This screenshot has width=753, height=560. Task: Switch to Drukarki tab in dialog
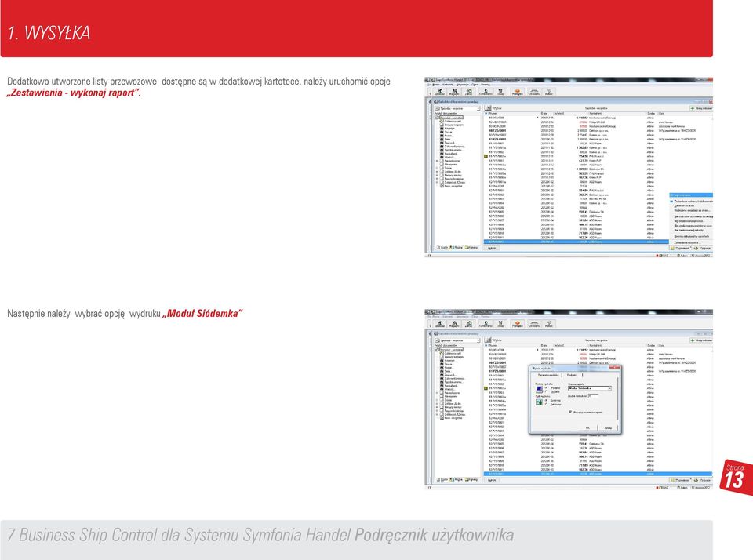(572, 375)
